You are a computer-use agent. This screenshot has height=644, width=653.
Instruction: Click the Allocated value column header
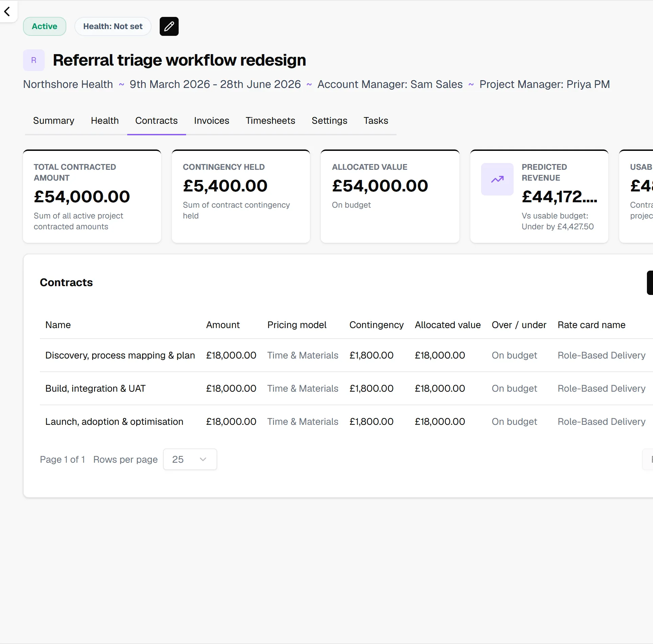click(x=448, y=325)
